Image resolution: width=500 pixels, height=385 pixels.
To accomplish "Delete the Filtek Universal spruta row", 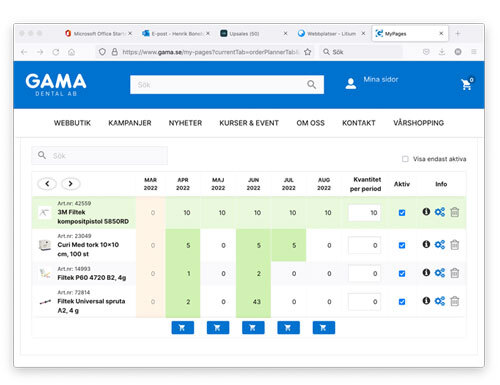I will tap(455, 301).
